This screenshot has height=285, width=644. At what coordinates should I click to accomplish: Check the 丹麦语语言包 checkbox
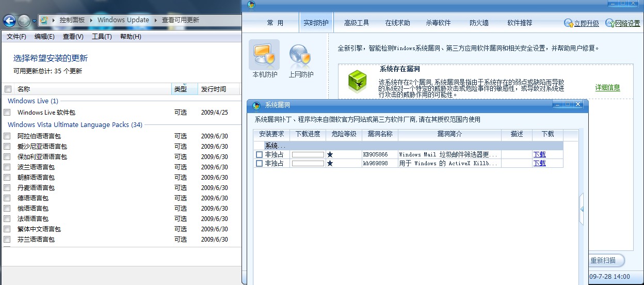(7, 187)
